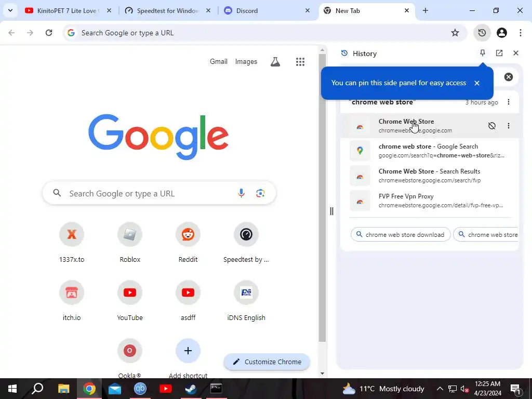Open Chrome's three-dot main menu
The height and width of the screenshot is (399, 532).
click(520, 33)
